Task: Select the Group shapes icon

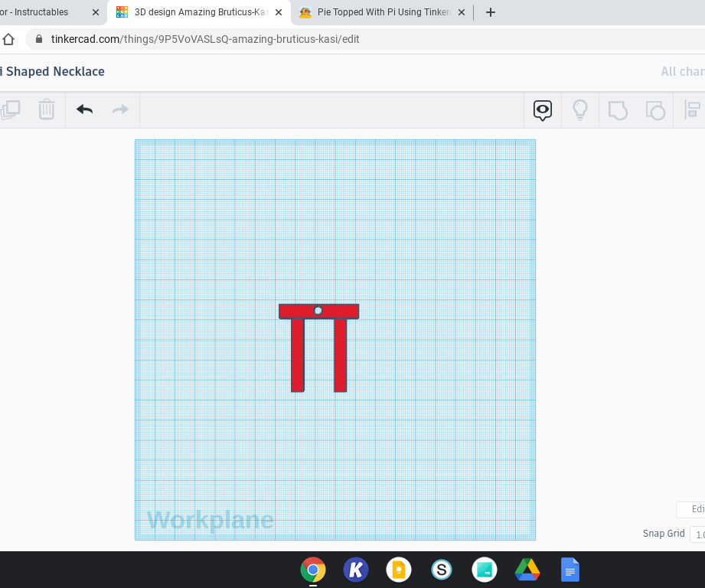Action: tap(617, 109)
